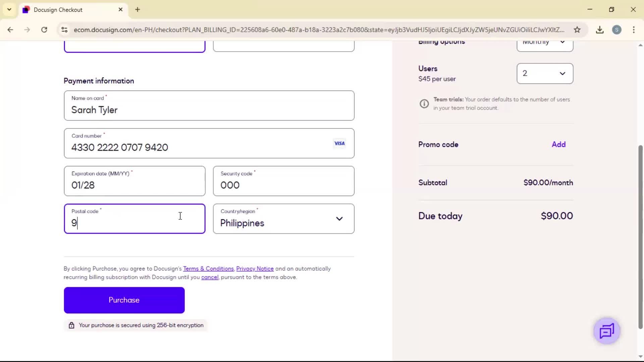The width and height of the screenshot is (644, 362).
Task: Click the browser back arrow
Action: (10, 29)
